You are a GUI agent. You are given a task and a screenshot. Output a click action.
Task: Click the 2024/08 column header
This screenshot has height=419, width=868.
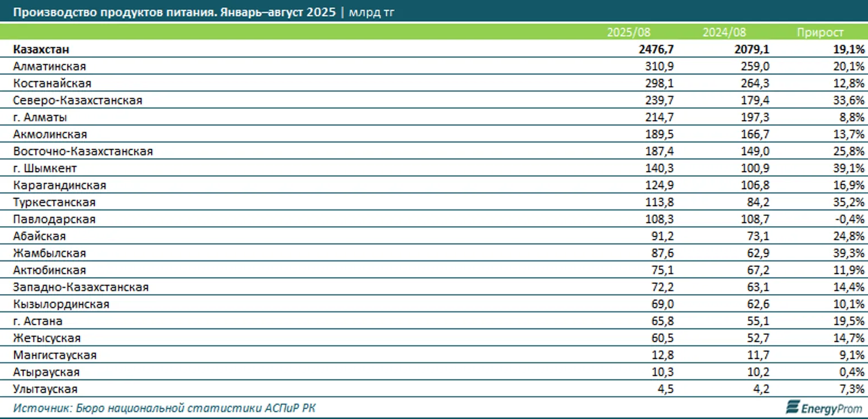tap(725, 33)
